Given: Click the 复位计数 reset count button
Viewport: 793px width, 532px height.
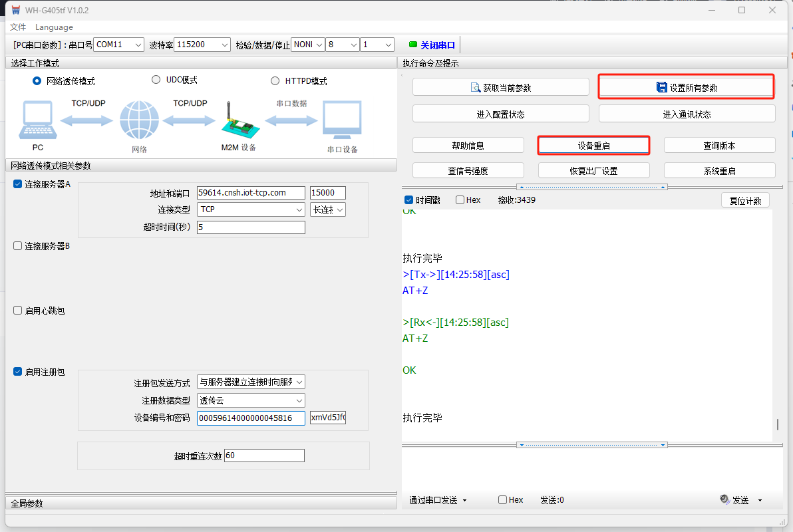Looking at the screenshot, I should tap(745, 200).
